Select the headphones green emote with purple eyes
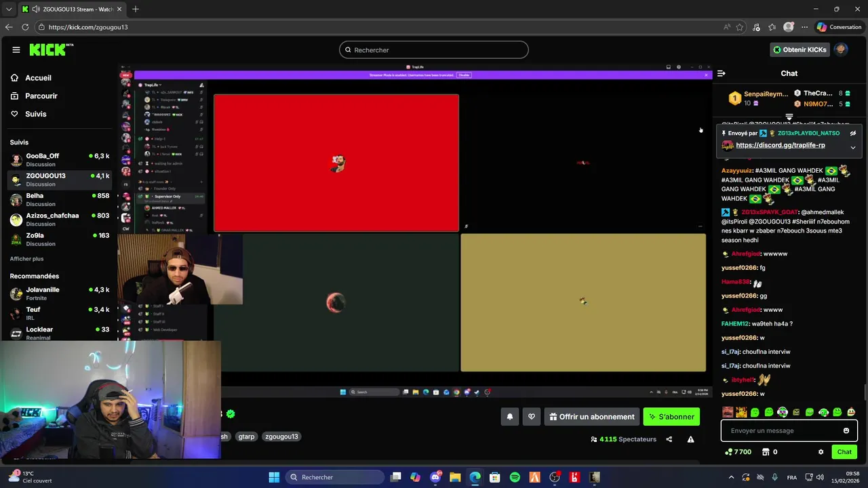The height and width of the screenshot is (488, 868). (783, 412)
